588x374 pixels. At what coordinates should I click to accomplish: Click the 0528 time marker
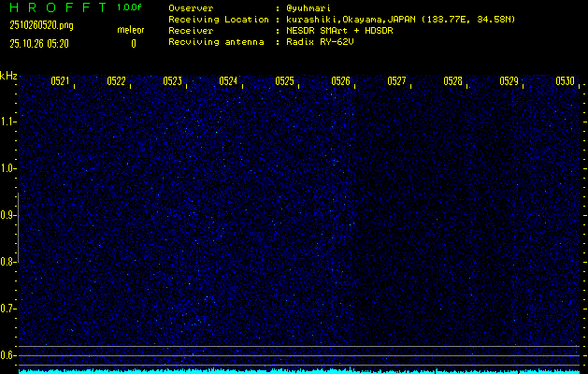click(x=452, y=81)
